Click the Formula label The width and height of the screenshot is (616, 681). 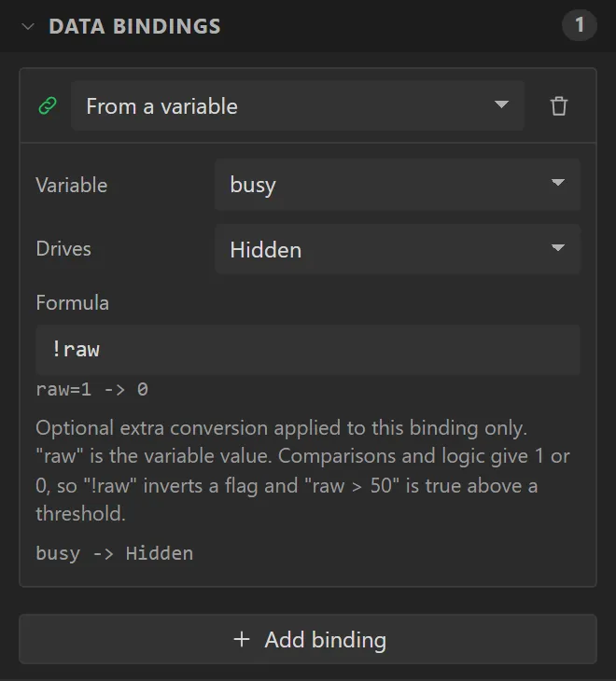point(73,302)
